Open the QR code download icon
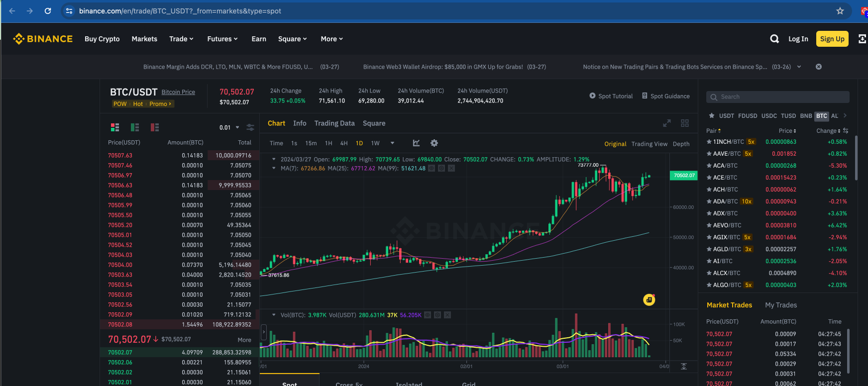868x386 pixels. pos(863,39)
